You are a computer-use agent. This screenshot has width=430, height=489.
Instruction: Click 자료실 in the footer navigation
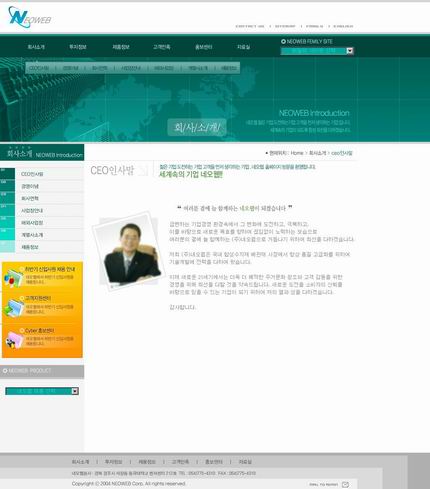[x=245, y=462]
